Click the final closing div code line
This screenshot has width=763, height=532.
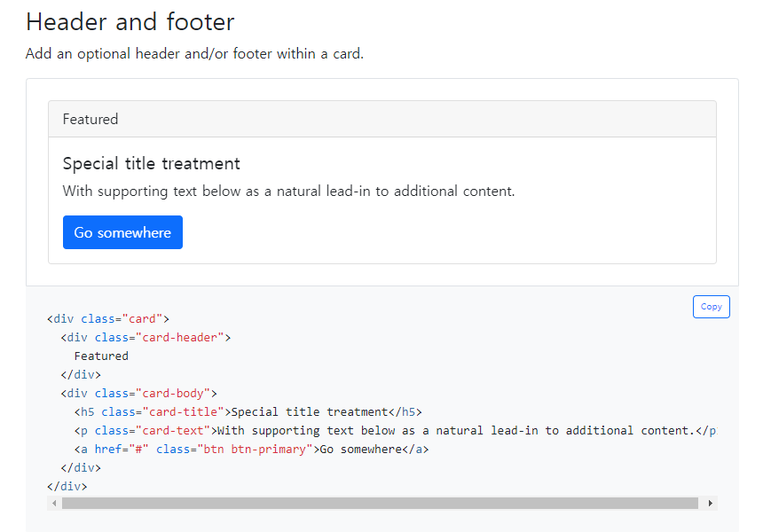pyautogui.click(x=67, y=486)
